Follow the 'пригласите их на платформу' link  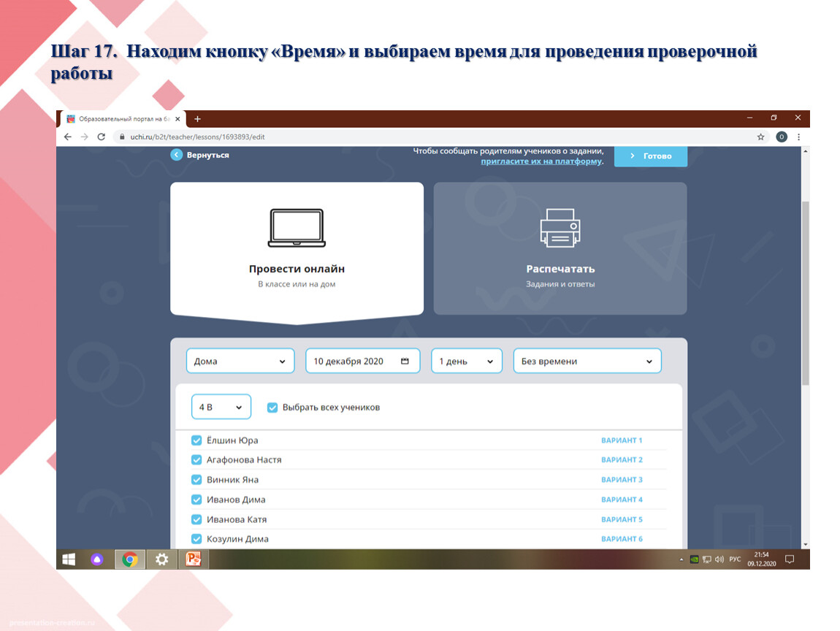pos(541,161)
